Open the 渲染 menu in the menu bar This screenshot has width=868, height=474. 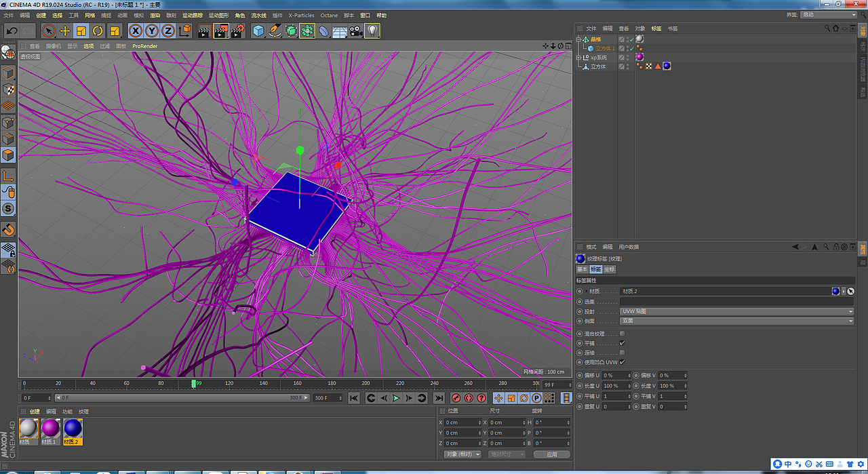point(155,15)
